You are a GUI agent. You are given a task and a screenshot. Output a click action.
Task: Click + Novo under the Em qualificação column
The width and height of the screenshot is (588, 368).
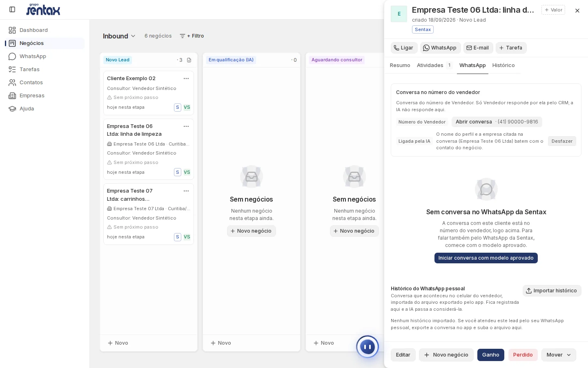click(x=221, y=343)
